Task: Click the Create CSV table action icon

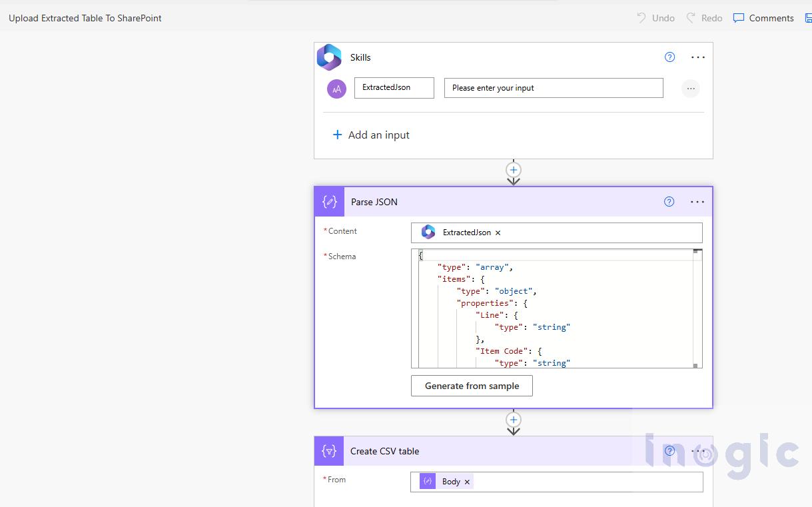Action: pos(329,451)
